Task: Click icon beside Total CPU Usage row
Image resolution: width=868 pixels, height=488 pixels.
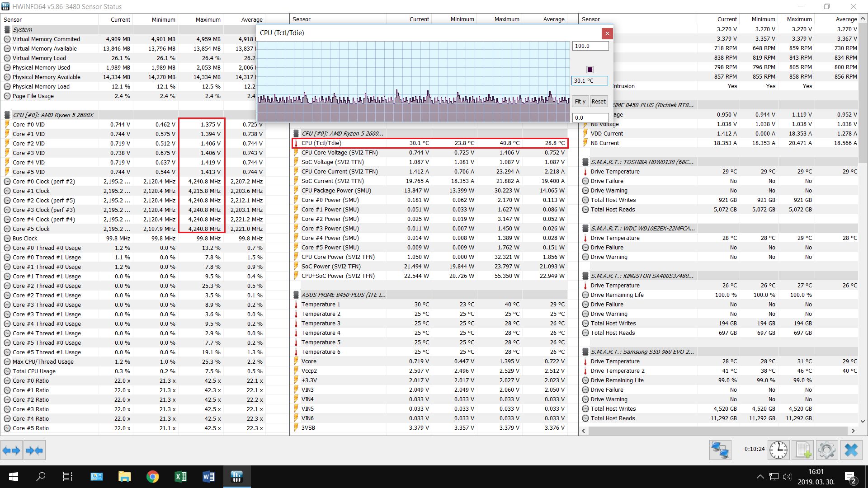Action: tap(7, 371)
